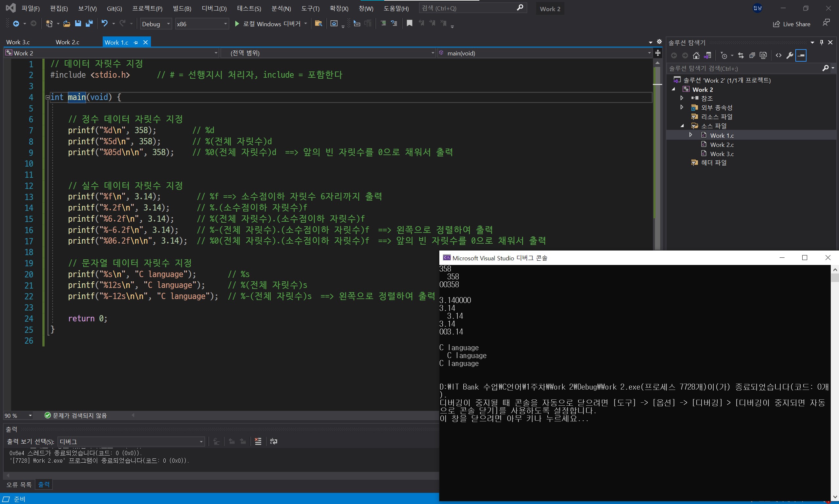Toggle pin on Work 1.c tab
The height and width of the screenshot is (504, 839).
(x=136, y=42)
